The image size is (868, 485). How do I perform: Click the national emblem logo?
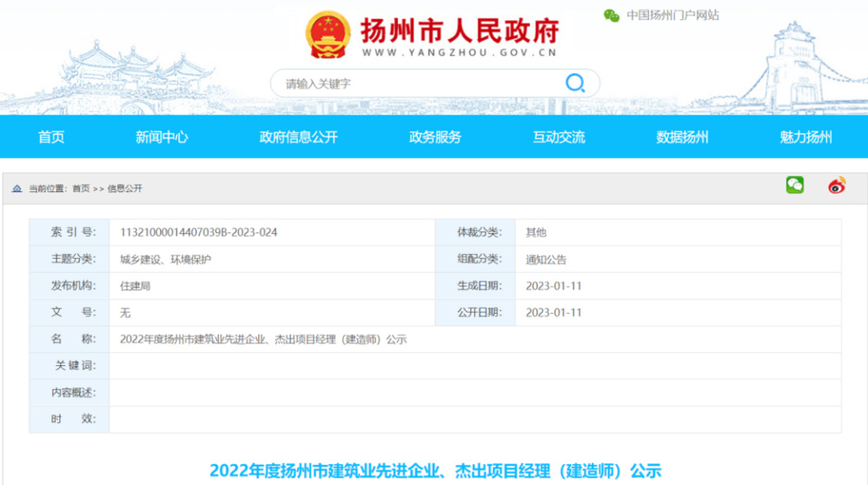tap(328, 36)
